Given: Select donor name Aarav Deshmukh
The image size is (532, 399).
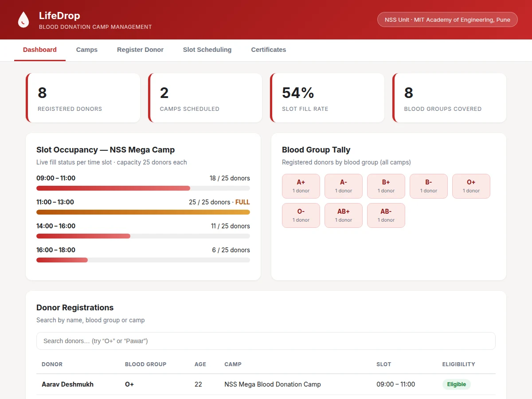Looking at the screenshot, I should [x=67, y=384].
